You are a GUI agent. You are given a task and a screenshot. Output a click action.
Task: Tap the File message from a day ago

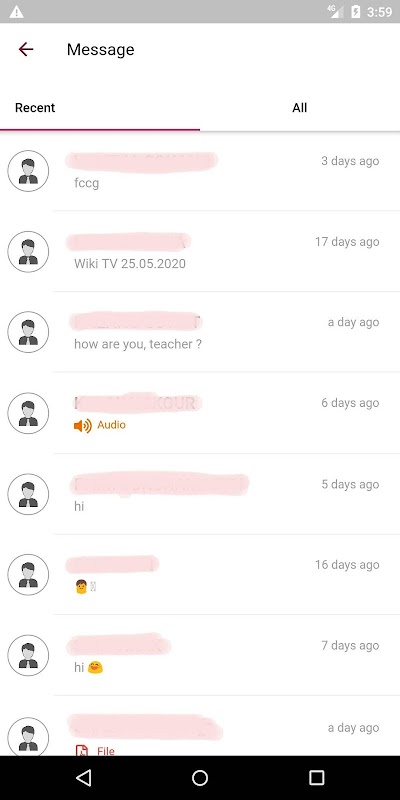click(200, 726)
